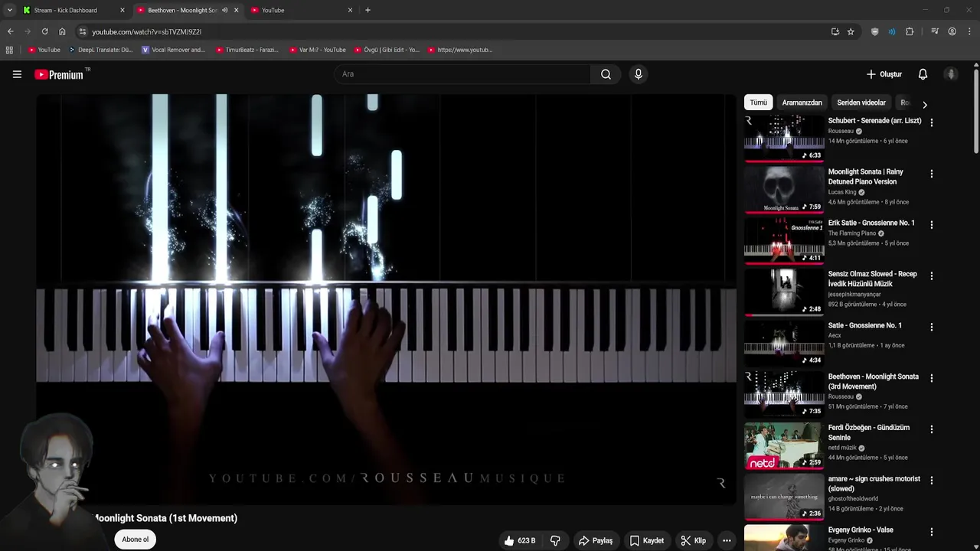The width and height of the screenshot is (980, 551).
Task: Start voice search with the microphone
Action: 639,74
